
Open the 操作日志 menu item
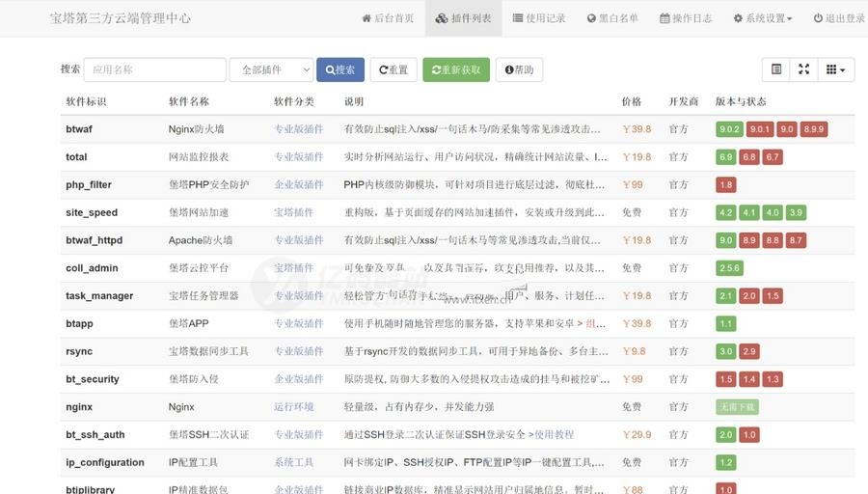(x=686, y=18)
